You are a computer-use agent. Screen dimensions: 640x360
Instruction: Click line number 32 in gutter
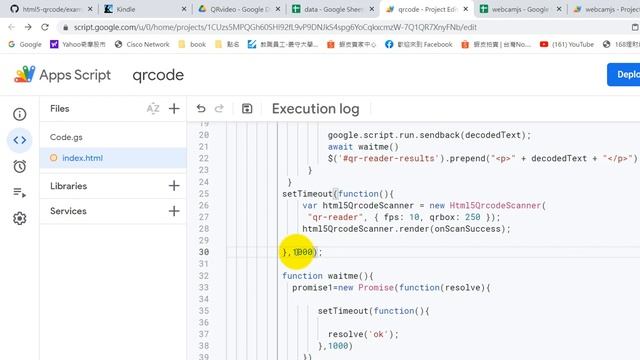coord(204,276)
